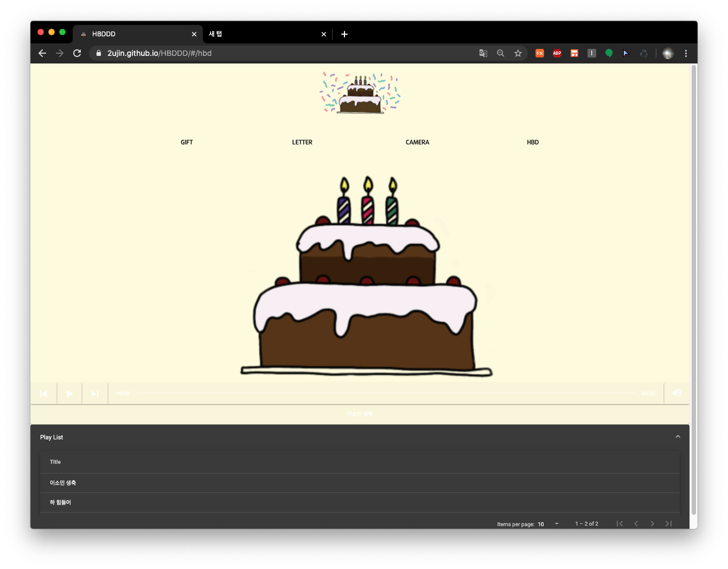Click the next track icon
This screenshot has height=569, width=728.
pyautogui.click(x=95, y=393)
